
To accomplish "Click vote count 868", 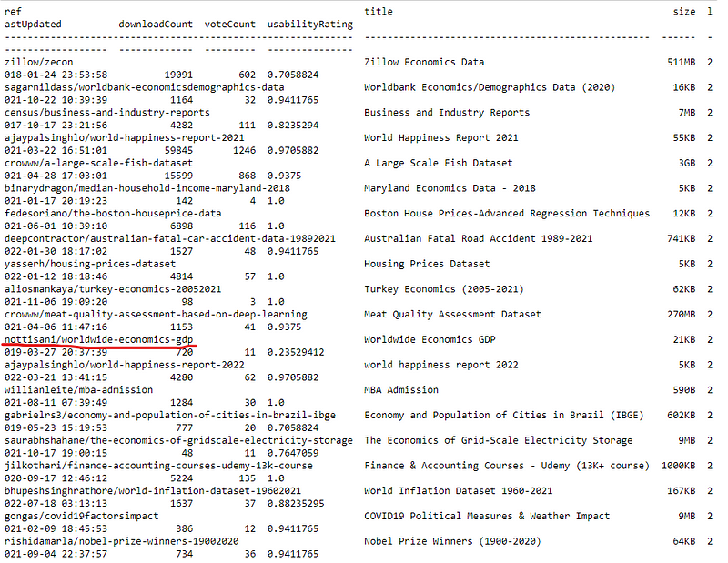I will tap(247, 176).
